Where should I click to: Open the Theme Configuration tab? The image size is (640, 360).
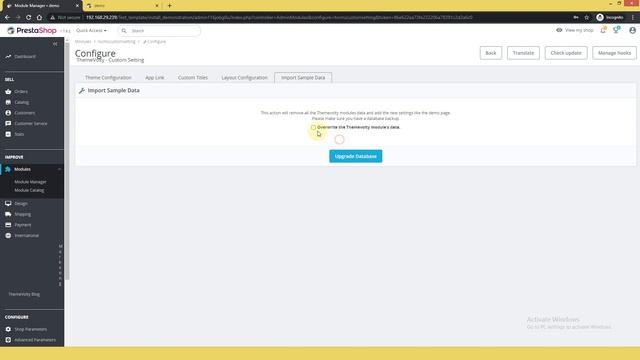click(108, 78)
